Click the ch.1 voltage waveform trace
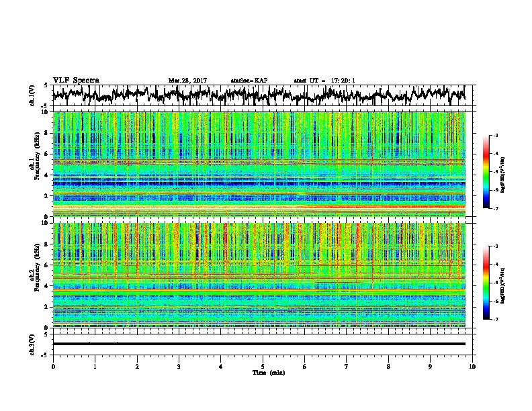The height and width of the screenshot is (411, 532). pos(259,95)
